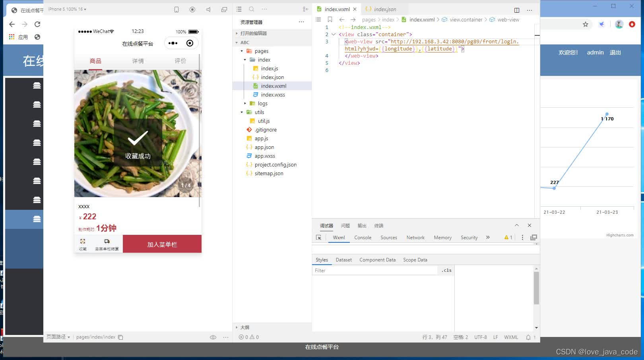Close the debugger panel
The width and height of the screenshot is (644, 360).
click(530, 225)
